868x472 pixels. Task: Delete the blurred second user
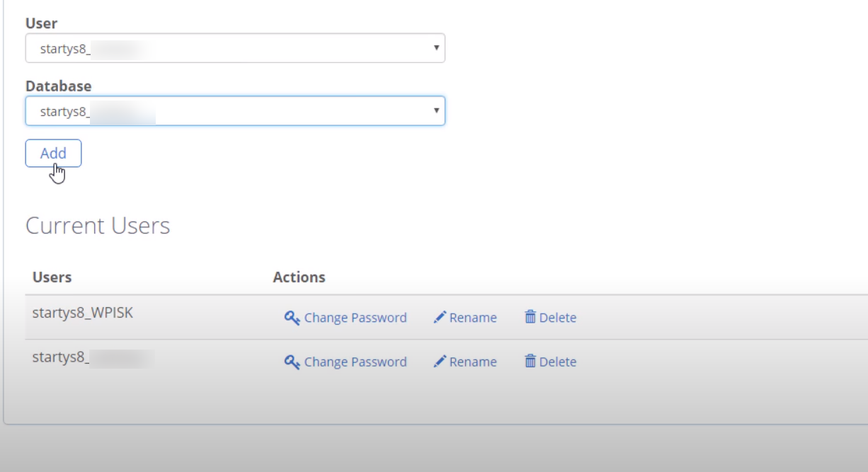tap(550, 362)
